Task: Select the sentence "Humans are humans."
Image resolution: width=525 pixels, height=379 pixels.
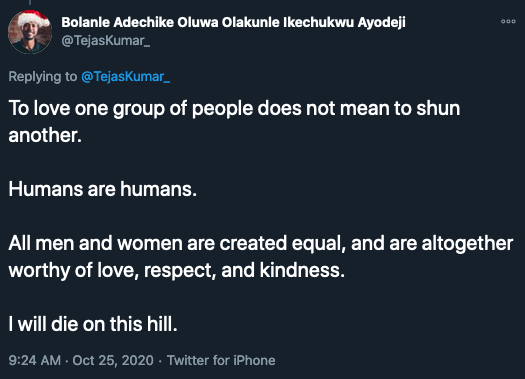Action: pos(102,189)
